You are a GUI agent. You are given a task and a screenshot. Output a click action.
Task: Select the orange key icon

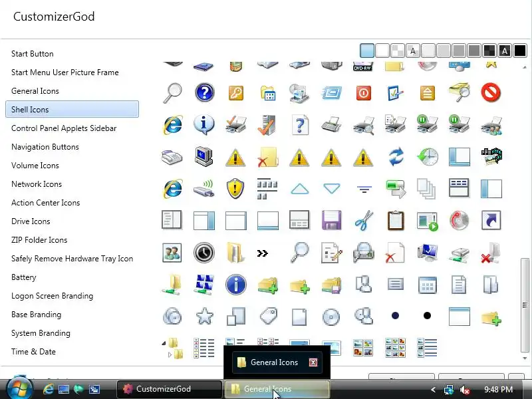coord(236,92)
